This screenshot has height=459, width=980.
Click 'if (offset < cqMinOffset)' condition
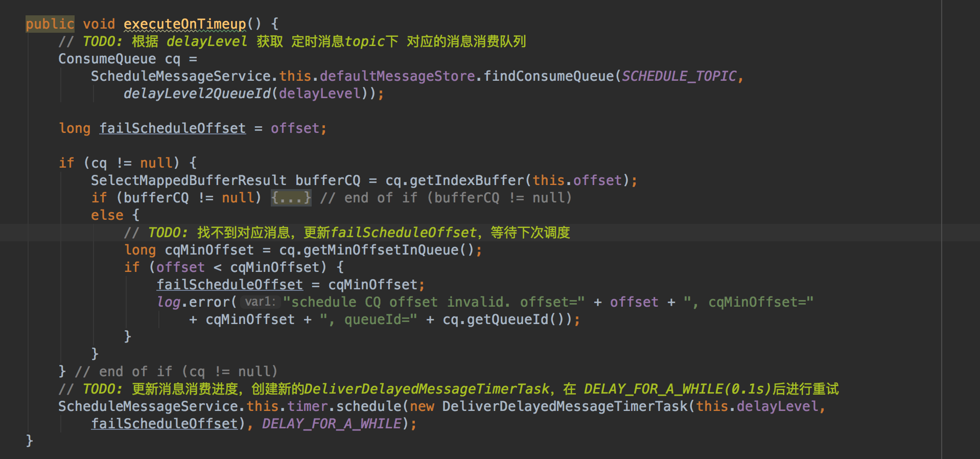[225, 267]
